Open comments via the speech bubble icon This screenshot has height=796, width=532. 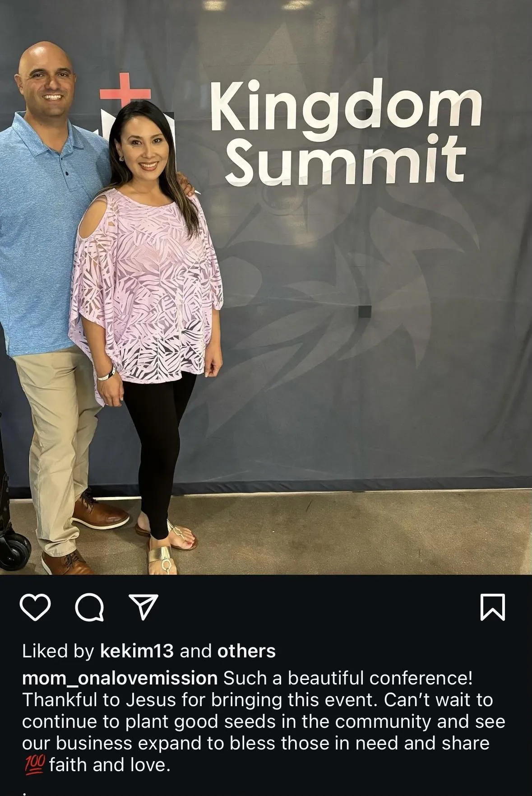coord(89,607)
